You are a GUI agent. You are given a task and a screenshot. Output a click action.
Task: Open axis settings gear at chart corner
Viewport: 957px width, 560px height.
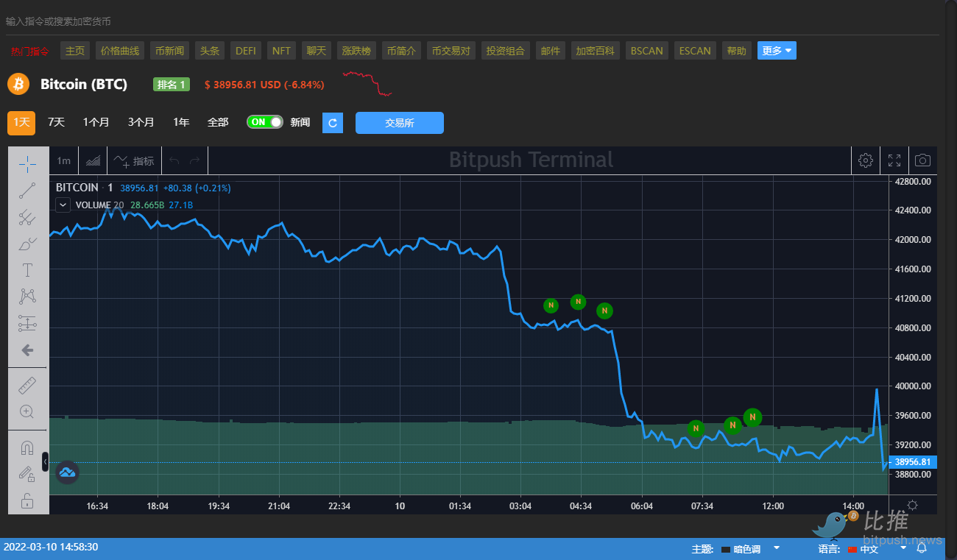coord(913,505)
